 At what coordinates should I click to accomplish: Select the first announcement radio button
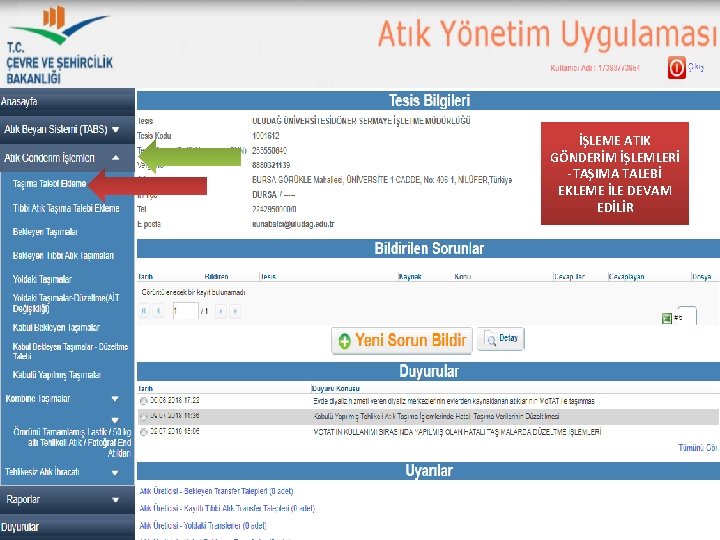144,401
